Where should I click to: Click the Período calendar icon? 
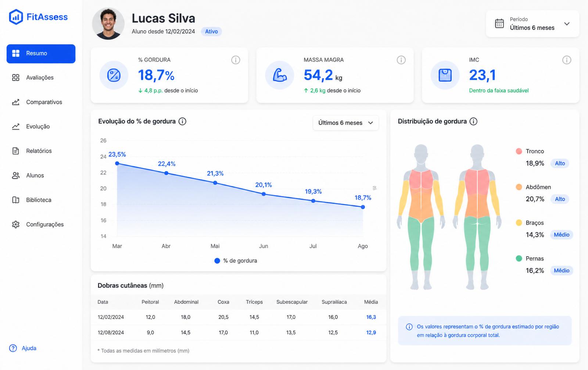(499, 23)
